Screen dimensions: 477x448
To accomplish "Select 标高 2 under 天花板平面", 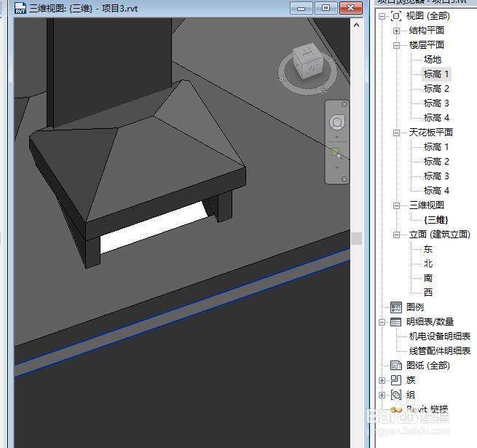I will click(436, 161).
